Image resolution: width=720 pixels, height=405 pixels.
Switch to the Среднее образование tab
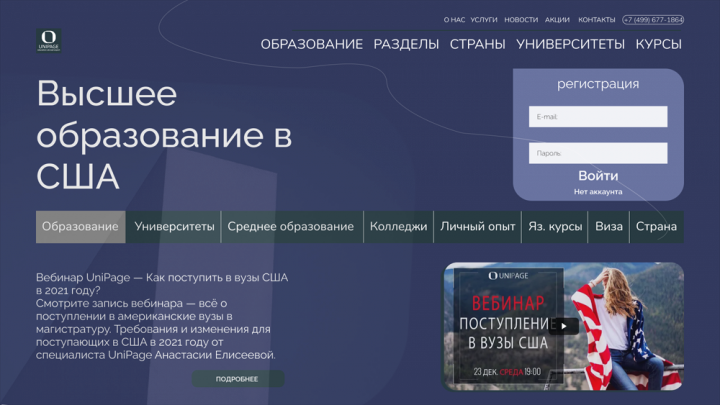pyautogui.click(x=291, y=227)
